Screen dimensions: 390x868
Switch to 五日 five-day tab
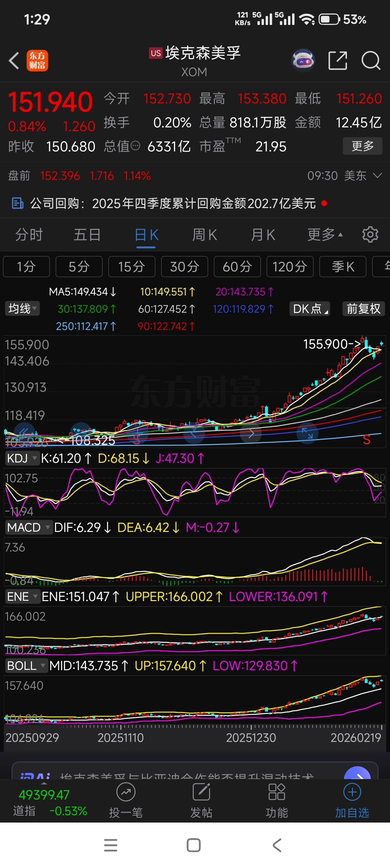87,235
